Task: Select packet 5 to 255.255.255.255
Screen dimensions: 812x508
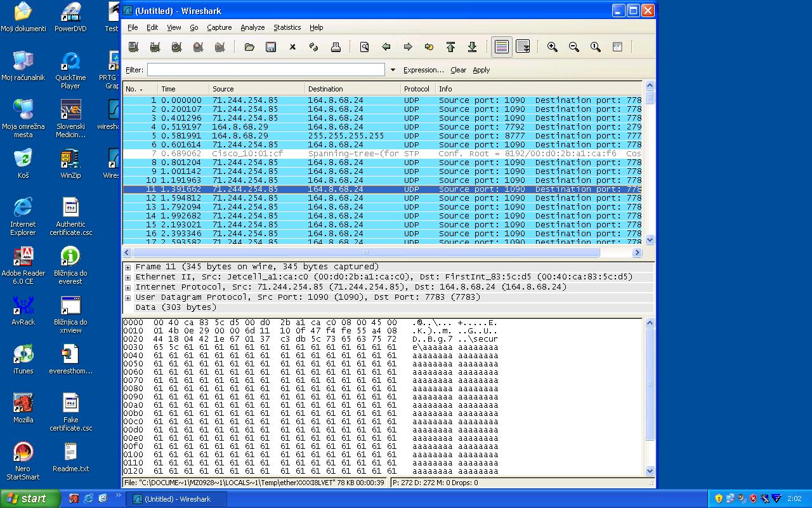Action: point(383,136)
